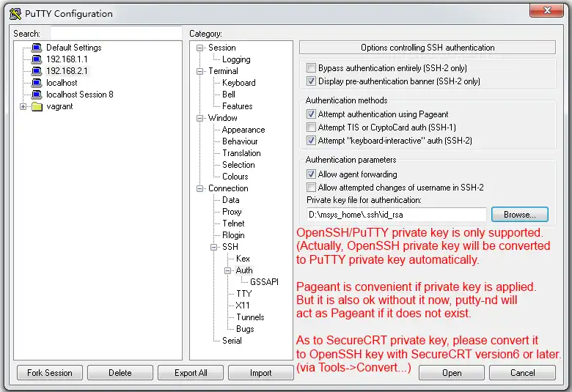The image size is (572, 392).
Task: Enable Bypass authentication entirely checkbox
Action: pyautogui.click(x=311, y=68)
